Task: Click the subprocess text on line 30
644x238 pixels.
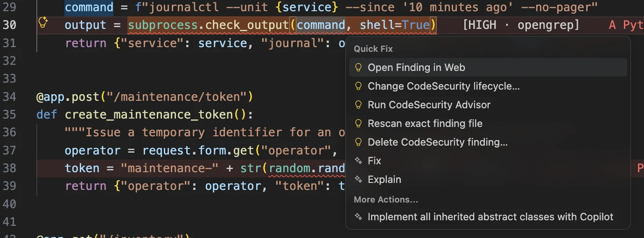Action: [x=163, y=25]
